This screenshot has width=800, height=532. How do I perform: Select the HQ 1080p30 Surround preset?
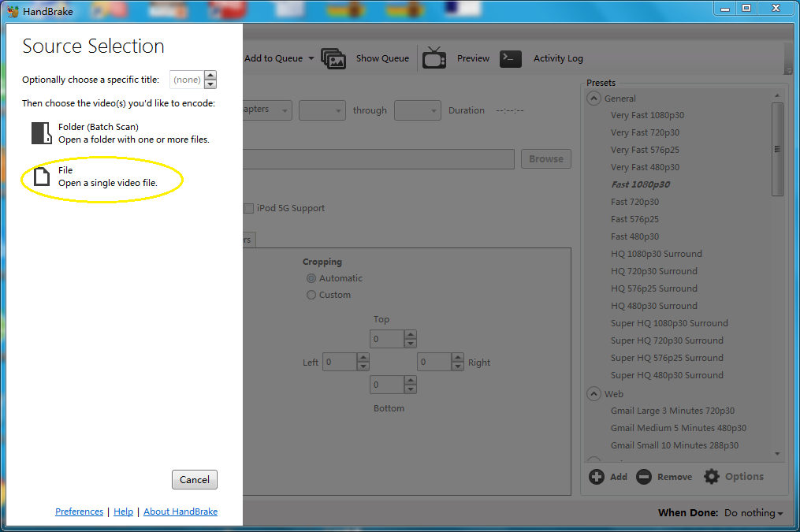(x=656, y=254)
